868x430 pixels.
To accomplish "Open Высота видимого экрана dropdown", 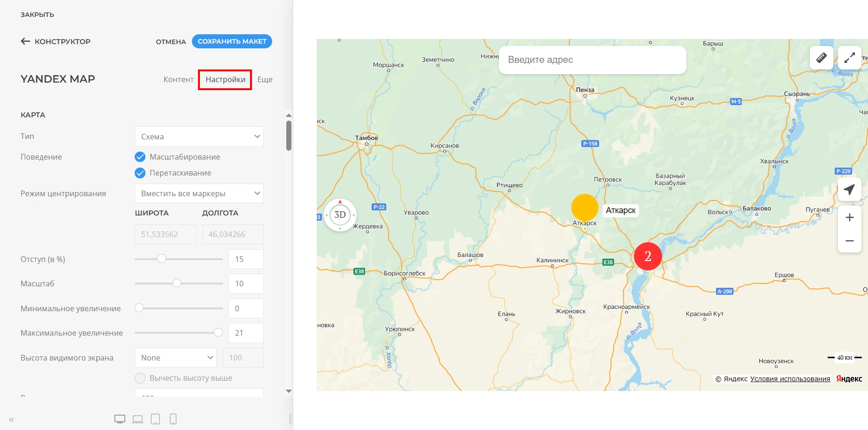I will pyautogui.click(x=175, y=358).
